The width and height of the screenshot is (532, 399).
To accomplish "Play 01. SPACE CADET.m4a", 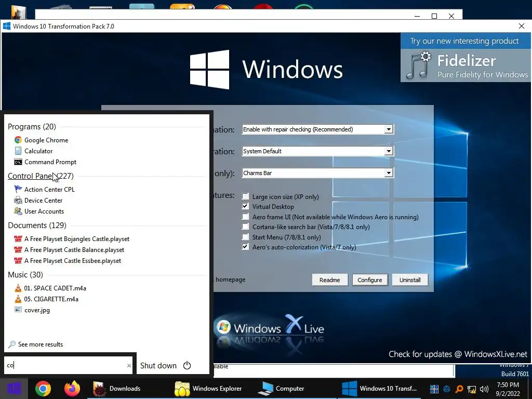I will [50, 288].
